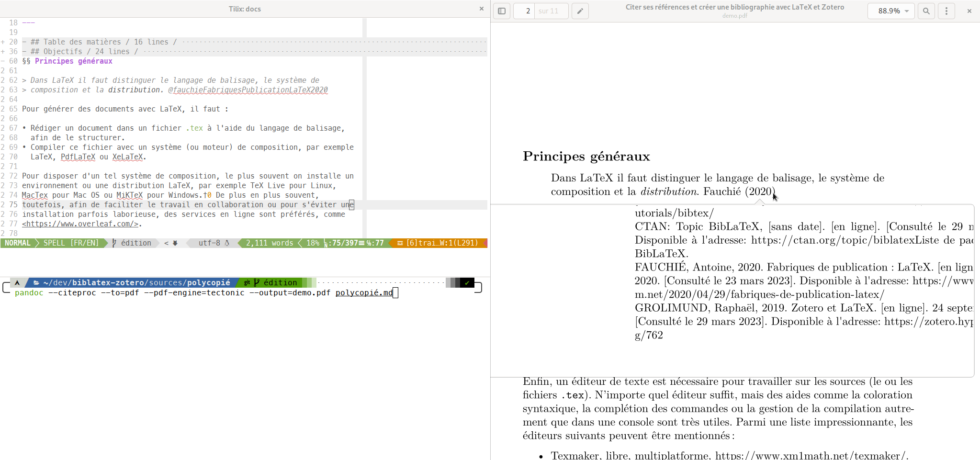Click the misspelled word 'MacTex' on line 74
The image size is (980, 460).
[x=35, y=195]
